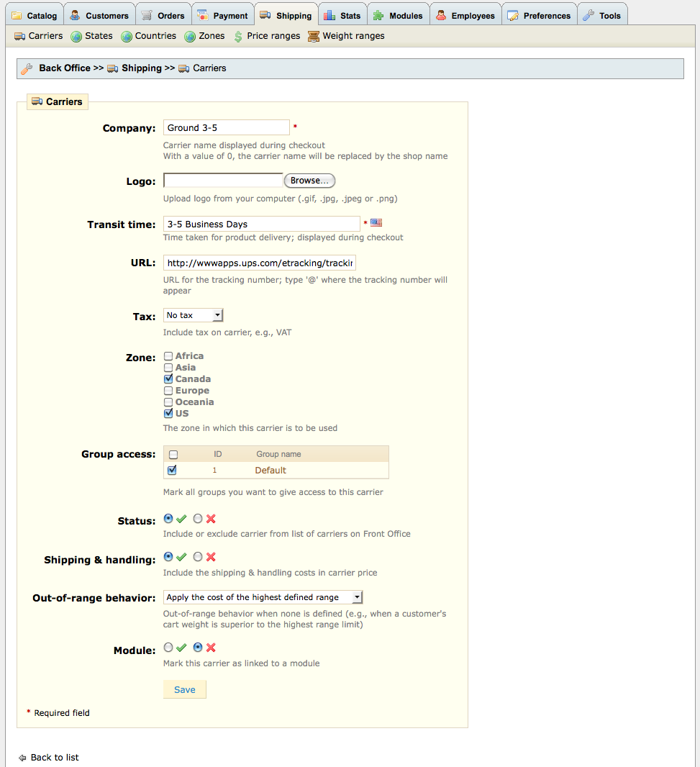Image resolution: width=700 pixels, height=767 pixels.
Task: Click the Countries globe icon
Action: point(126,37)
